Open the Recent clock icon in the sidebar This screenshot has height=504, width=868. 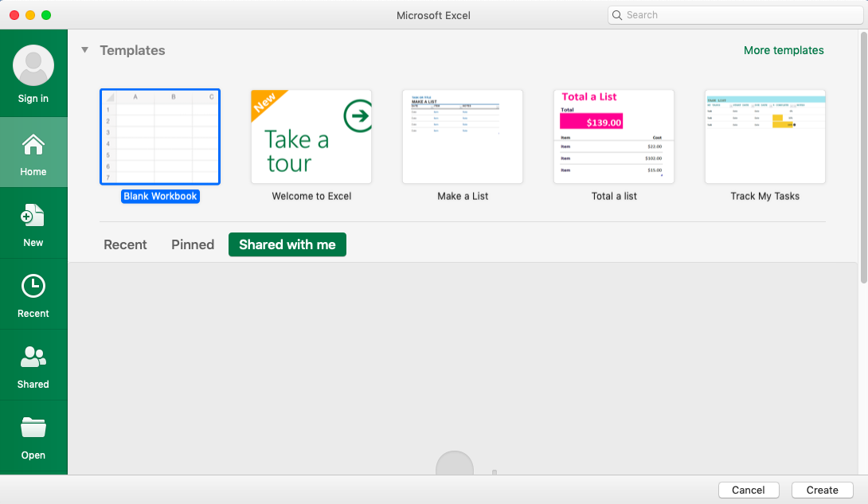pos(33,286)
